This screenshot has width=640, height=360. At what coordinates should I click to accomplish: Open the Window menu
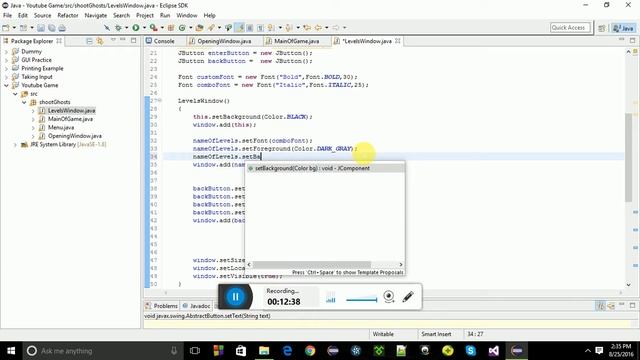click(187, 15)
